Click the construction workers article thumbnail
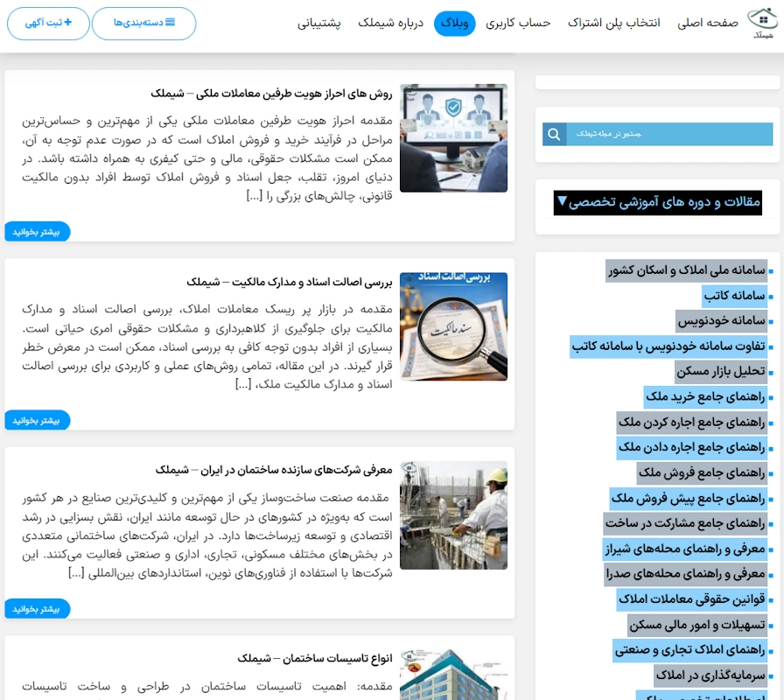This screenshot has width=784, height=700. [453, 514]
